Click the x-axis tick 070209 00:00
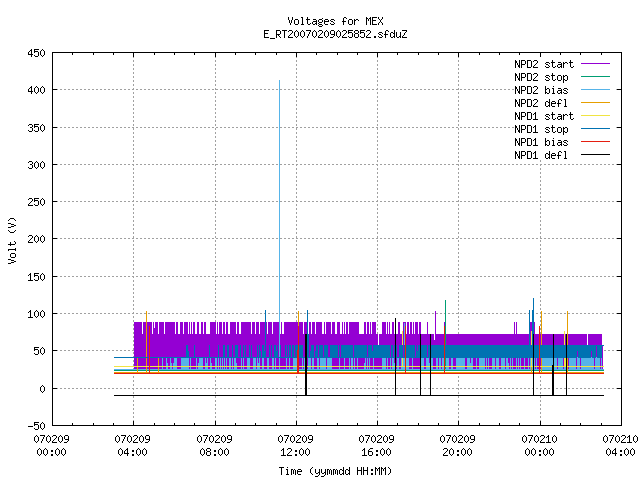The height and width of the screenshot is (480, 640). click(x=51, y=446)
